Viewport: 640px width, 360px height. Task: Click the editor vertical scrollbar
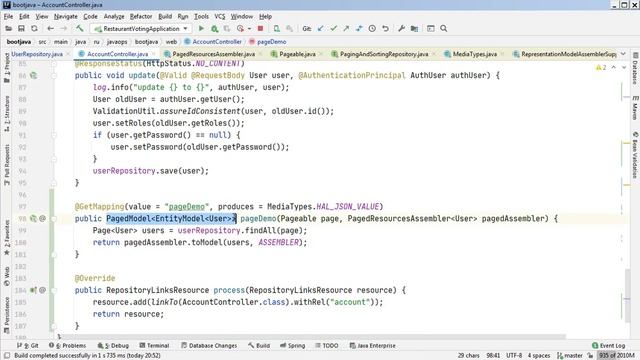coord(627,296)
